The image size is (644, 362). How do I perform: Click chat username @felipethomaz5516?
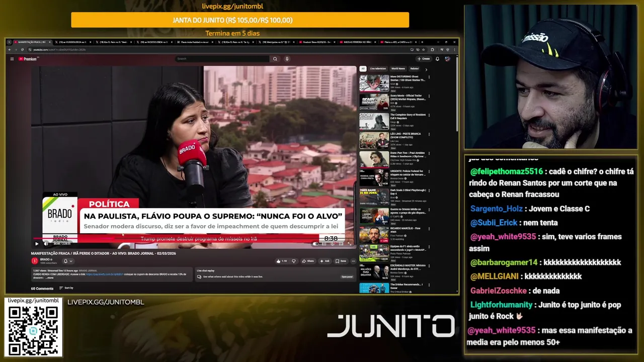(506, 171)
